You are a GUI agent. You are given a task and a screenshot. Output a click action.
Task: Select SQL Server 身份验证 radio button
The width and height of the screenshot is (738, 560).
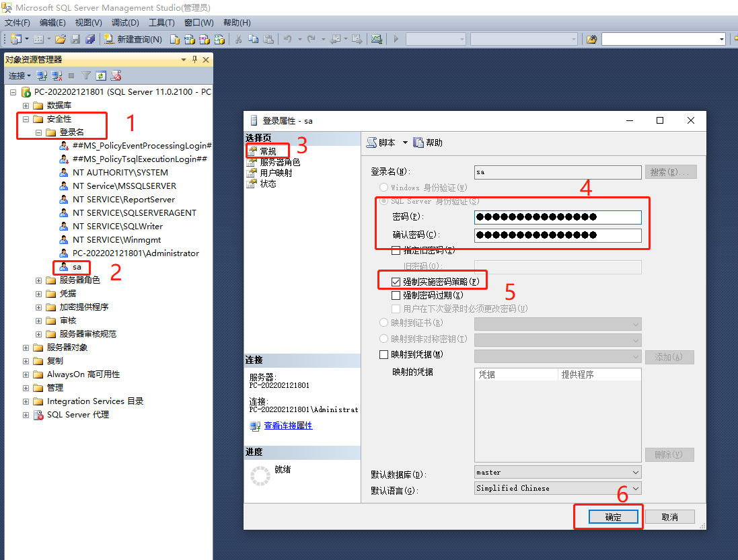[383, 201]
